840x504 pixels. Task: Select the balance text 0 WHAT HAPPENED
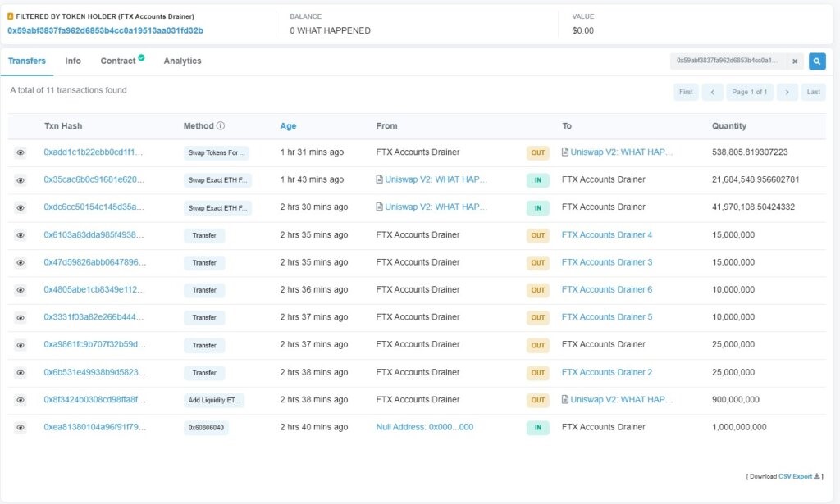tap(330, 30)
